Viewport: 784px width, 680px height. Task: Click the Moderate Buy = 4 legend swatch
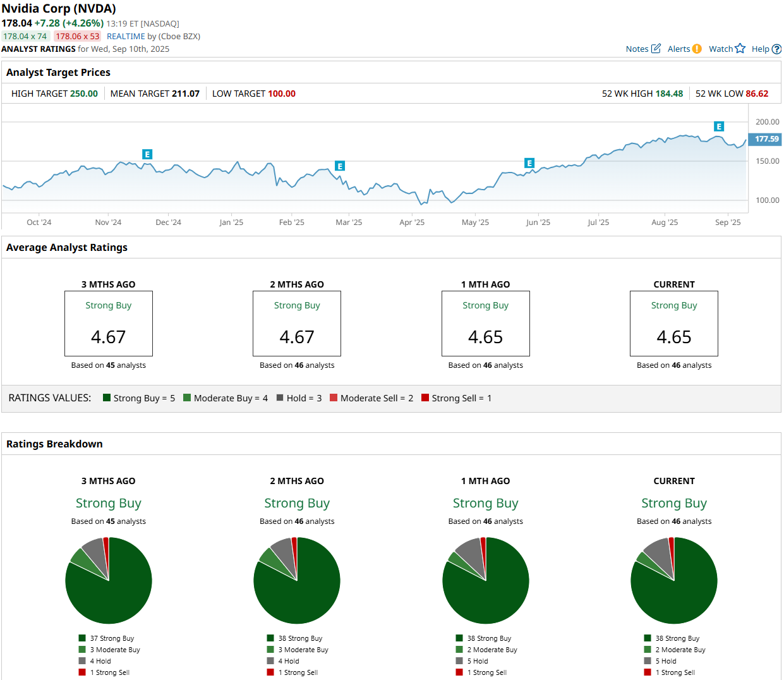(x=187, y=398)
